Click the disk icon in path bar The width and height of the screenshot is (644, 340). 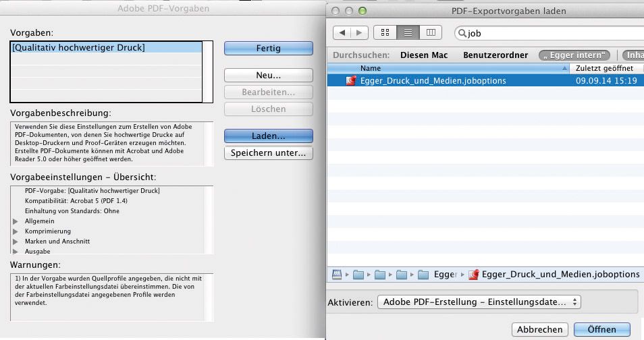click(337, 275)
